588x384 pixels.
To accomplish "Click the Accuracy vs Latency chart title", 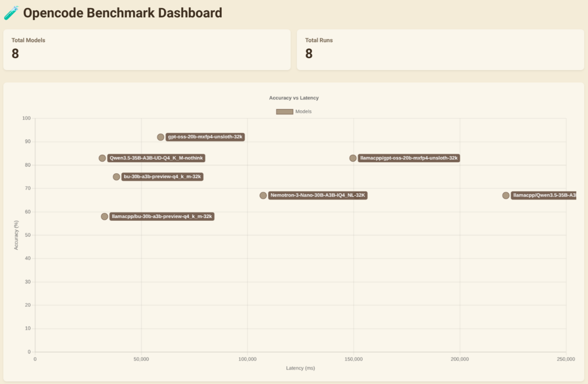I will click(x=294, y=98).
